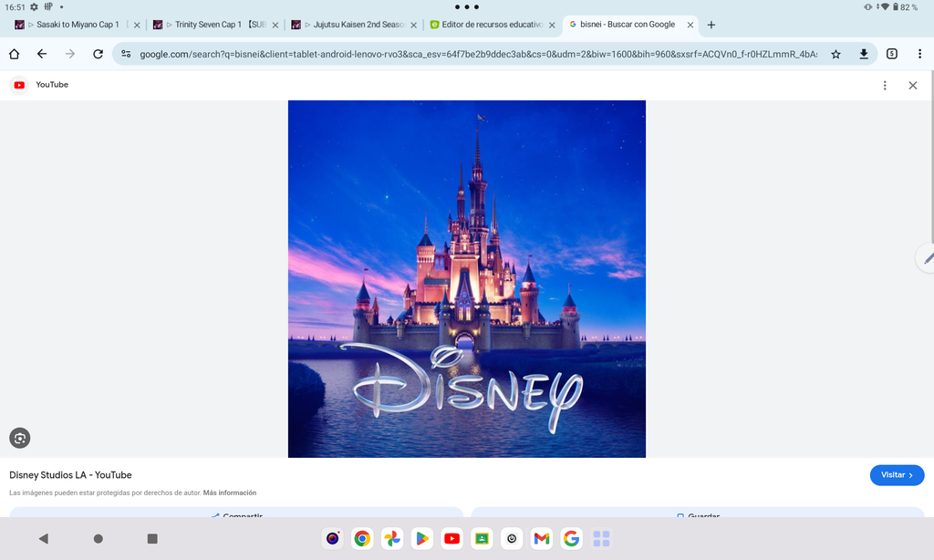This screenshot has height=560, width=934.
Task: Open Gmail from the taskbar
Action: click(x=542, y=538)
